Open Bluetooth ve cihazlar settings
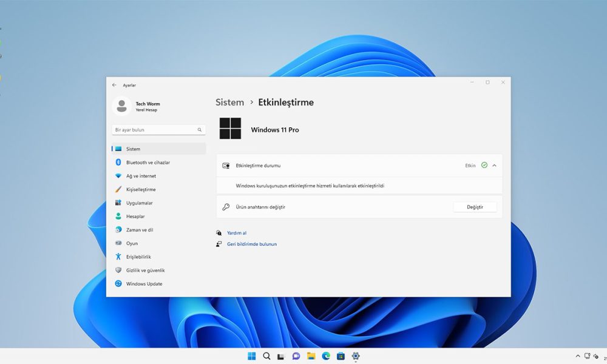The height and width of the screenshot is (364, 607). (x=148, y=163)
